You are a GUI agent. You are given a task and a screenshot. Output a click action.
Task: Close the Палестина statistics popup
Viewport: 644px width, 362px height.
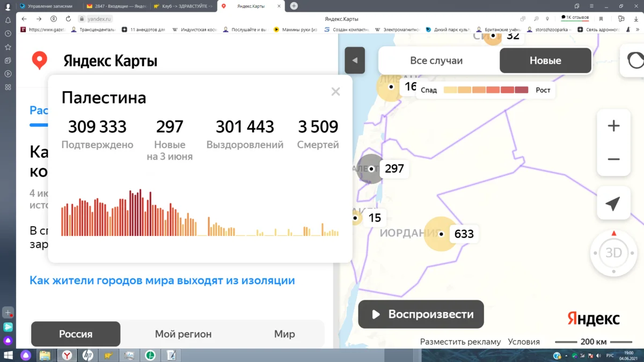pos(335,92)
